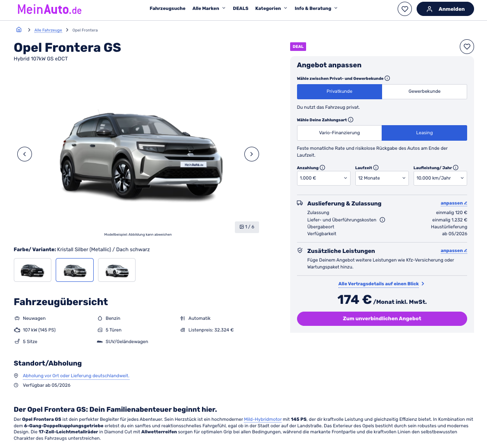Open the Anzahlung 1.000 € dropdown
Image resolution: width=487 pixels, height=448 pixels.
point(323,178)
